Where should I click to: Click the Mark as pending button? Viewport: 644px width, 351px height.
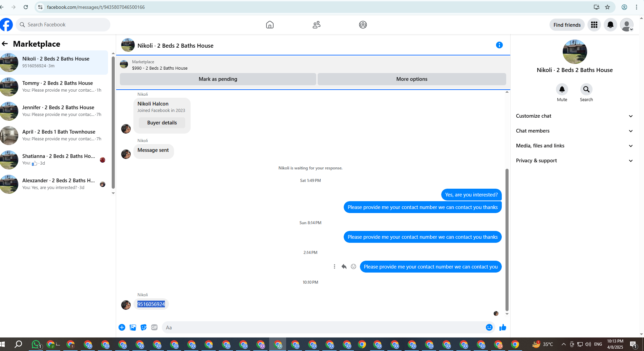218,79
